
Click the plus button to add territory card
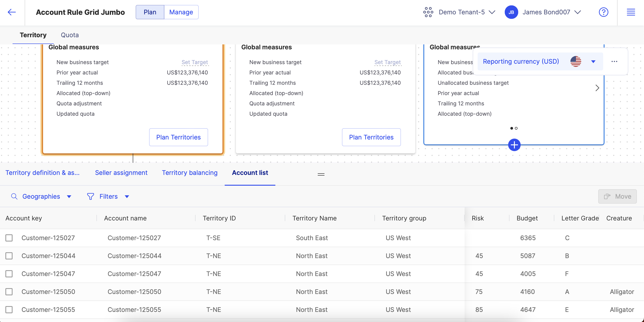pyautogui.click(x=514, y=145)
